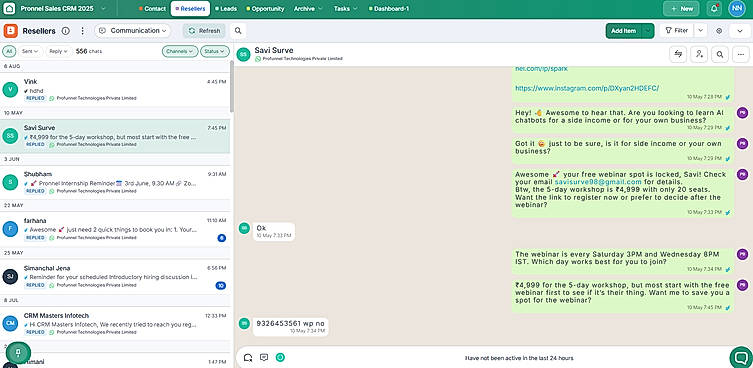The width and height of the screenshot is (753, 368).
Task: Open the farhana chat
Action: (x=115, y=229)
